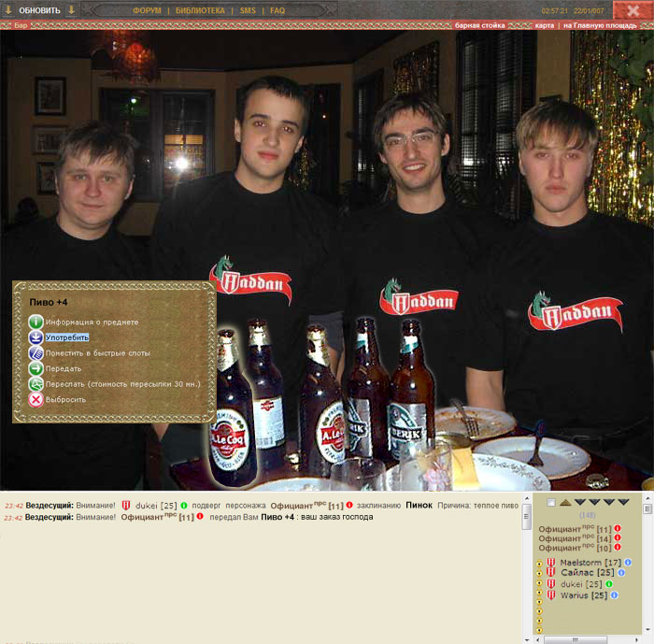
Task: Open the ФОРУМ menu item
Action: [147, 10]
